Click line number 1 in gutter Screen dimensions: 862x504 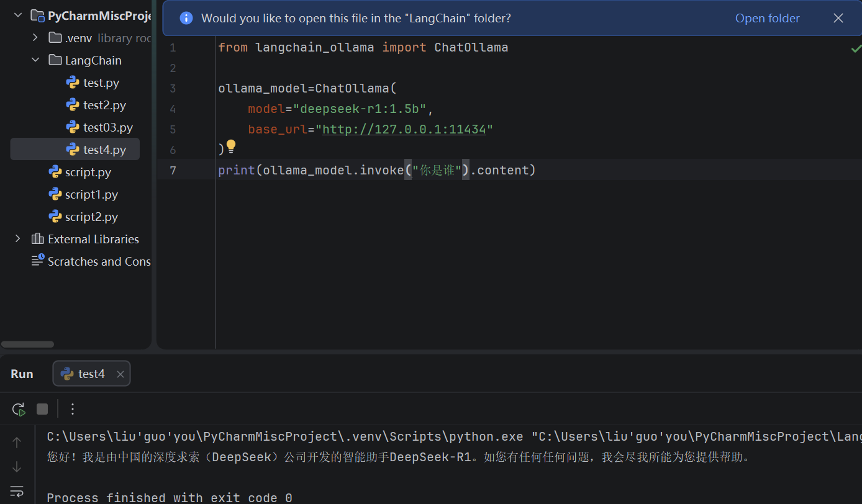(173, 48)
